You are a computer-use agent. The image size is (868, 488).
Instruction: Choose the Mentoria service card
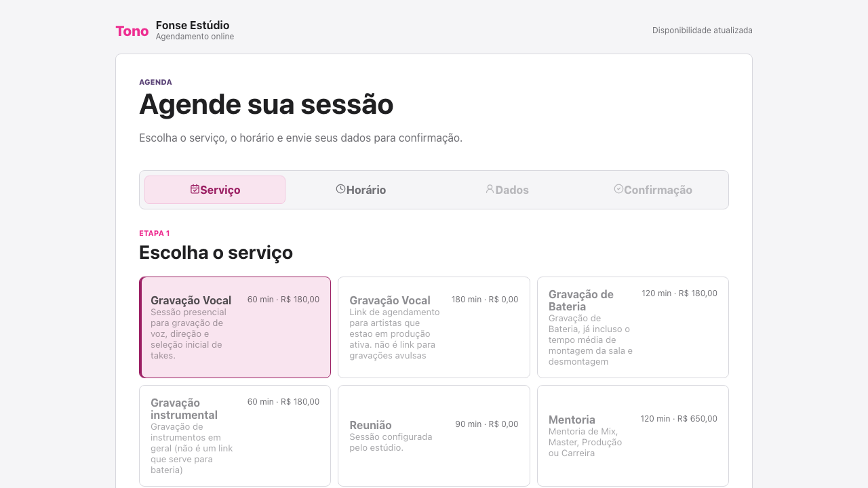tap(633, 436)
